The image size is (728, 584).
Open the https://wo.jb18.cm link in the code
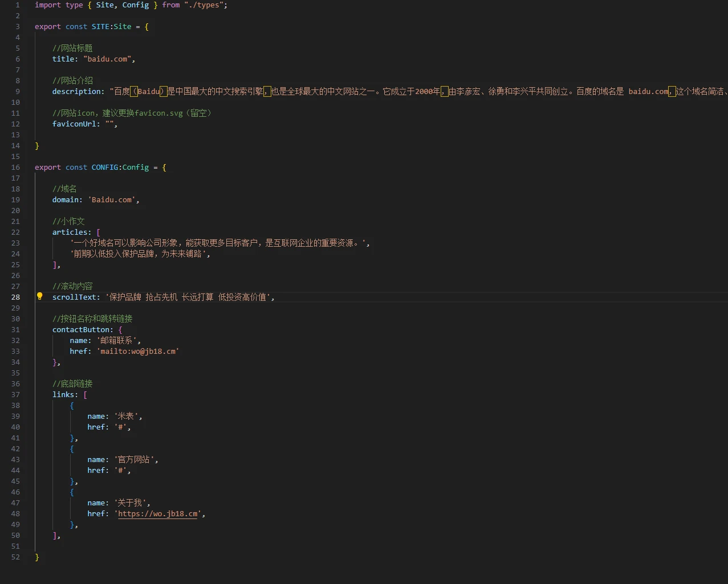(158, 514)
